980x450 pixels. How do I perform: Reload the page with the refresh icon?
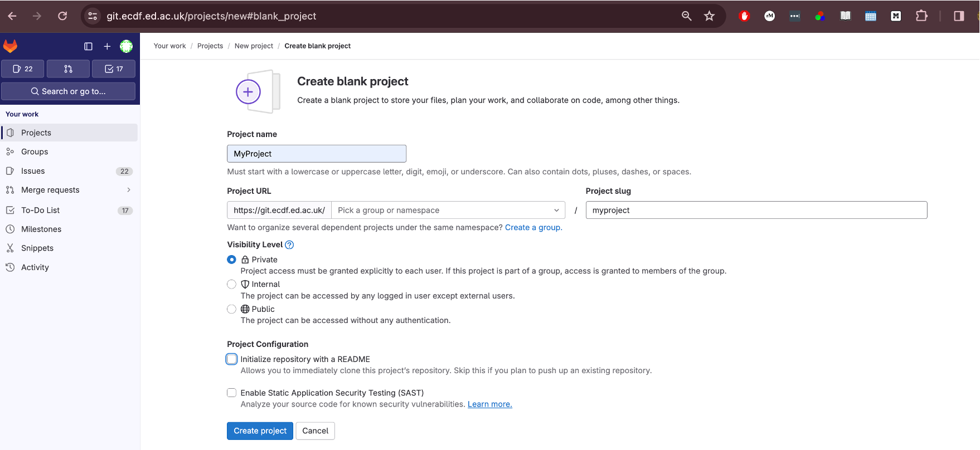[x=62, y=16]
